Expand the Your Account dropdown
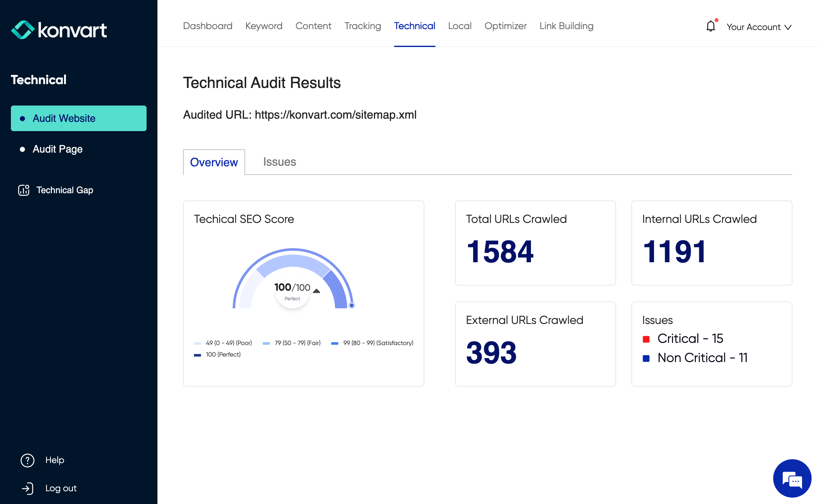Image resolution: width=818 pixels, height=504 pixels. [753, 27]
